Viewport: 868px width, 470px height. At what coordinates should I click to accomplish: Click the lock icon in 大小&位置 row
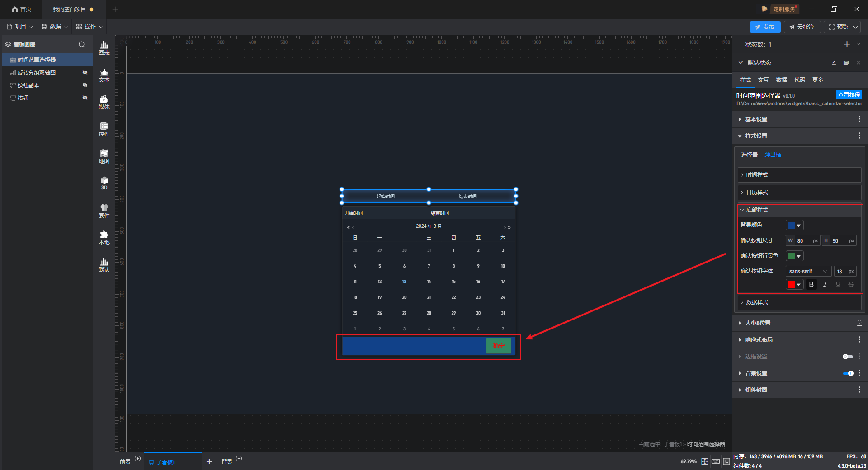tap(859, 323)
